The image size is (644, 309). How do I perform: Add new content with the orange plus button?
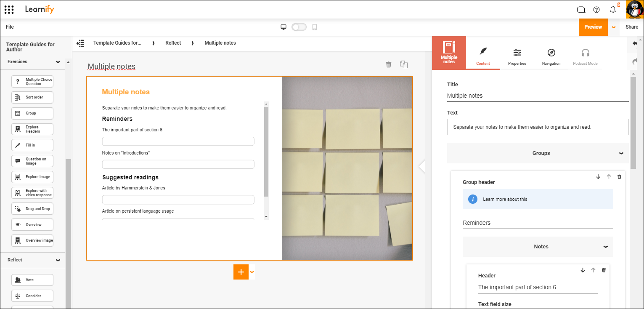(x=241, y=272)
